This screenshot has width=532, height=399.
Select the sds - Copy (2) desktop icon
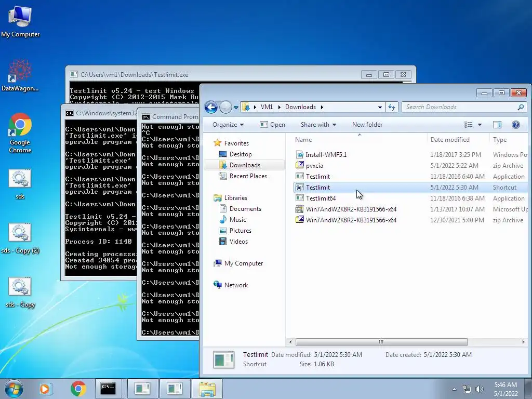20,238
